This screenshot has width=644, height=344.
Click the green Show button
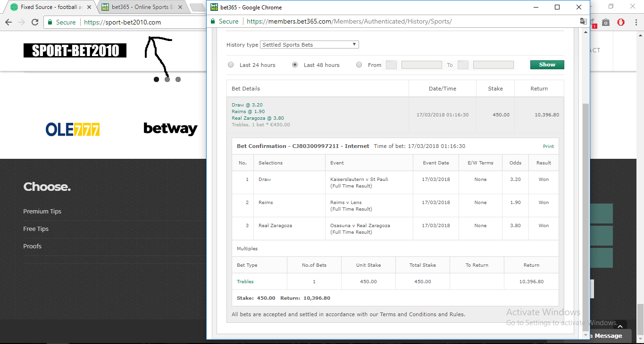click(x=547, y=65)
